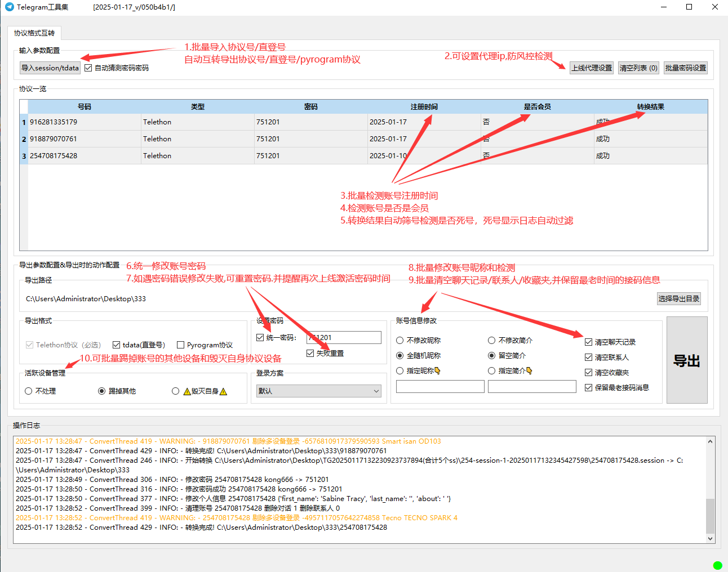Click the 密码 column header
The image size is (728, 572).
[x=311, y=107]
